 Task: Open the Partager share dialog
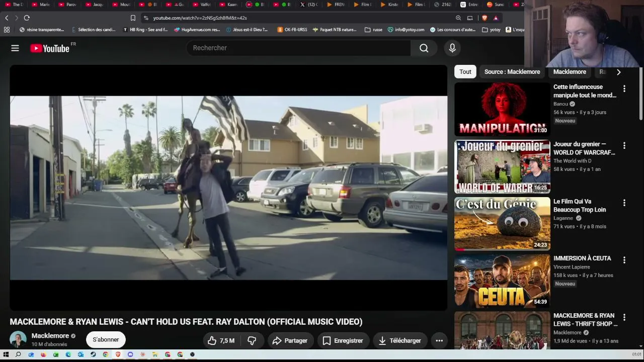[x=290, y=340]
